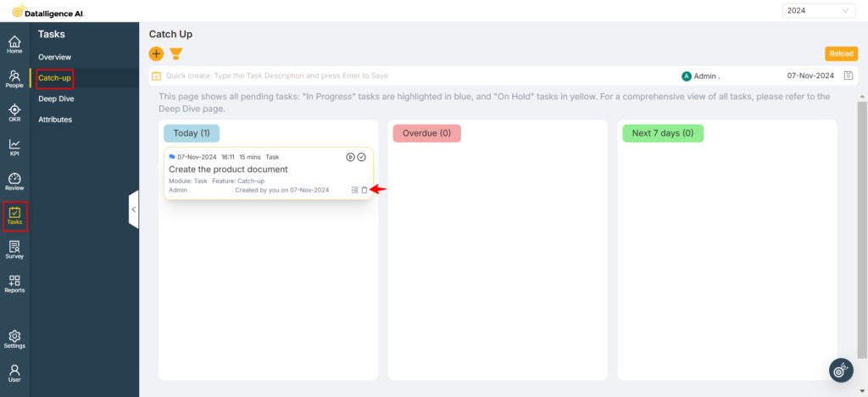This screenshot has width=868, height=397.
Task: Open the 2024 year dropdown
Action: [818, 10]
